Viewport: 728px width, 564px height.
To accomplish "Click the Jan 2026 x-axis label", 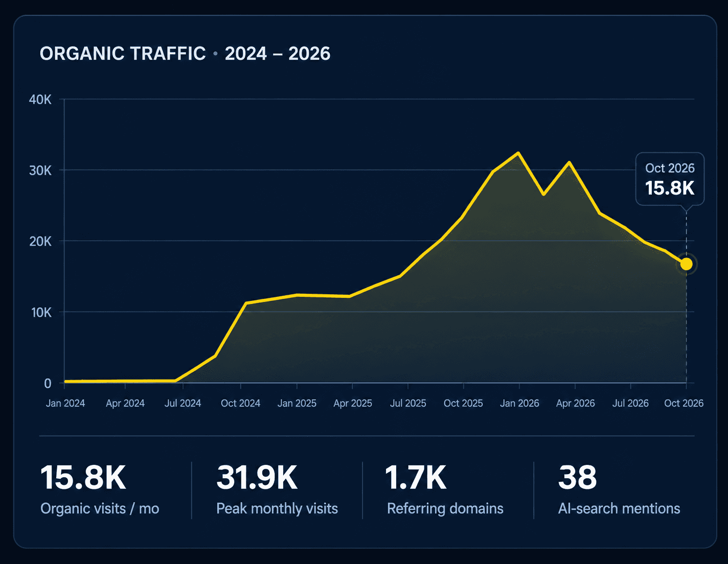I will click(x=519, y=403).
